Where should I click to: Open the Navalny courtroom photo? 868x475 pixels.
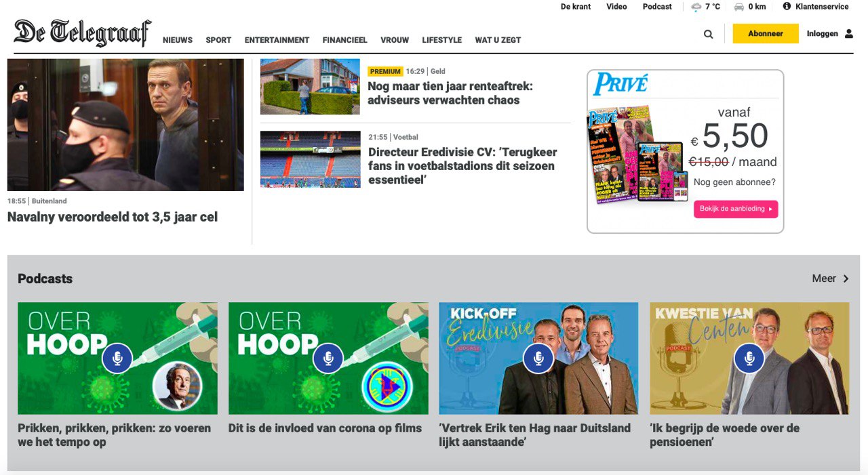point(125,125)
